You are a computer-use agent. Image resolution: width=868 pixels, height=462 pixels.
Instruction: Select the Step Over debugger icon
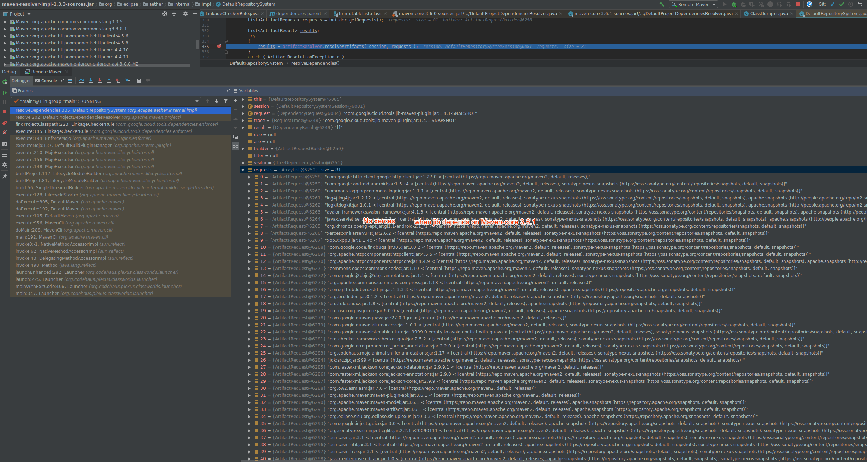pos(81,81)
